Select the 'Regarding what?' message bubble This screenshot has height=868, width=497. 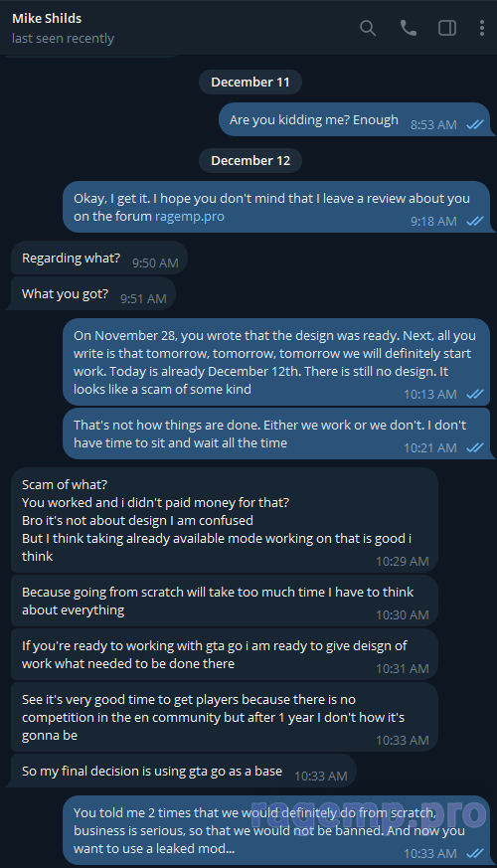[x=99, y=258]
